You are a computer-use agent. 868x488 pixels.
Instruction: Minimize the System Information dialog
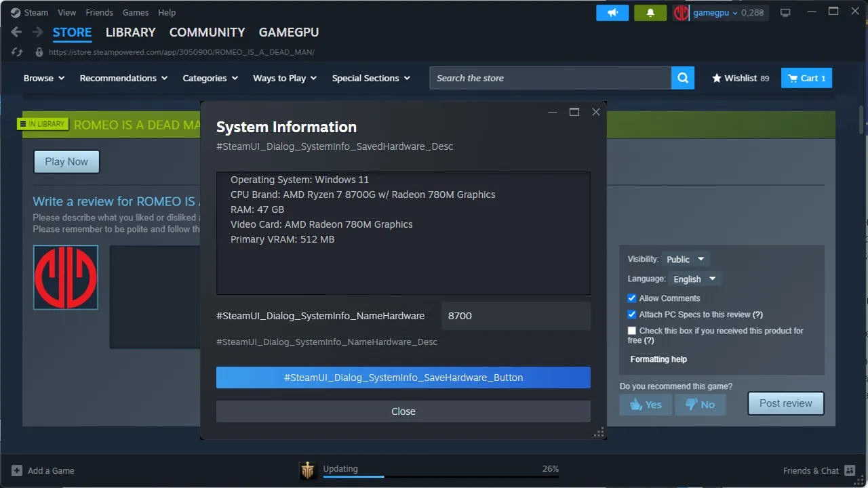point(553,112)
